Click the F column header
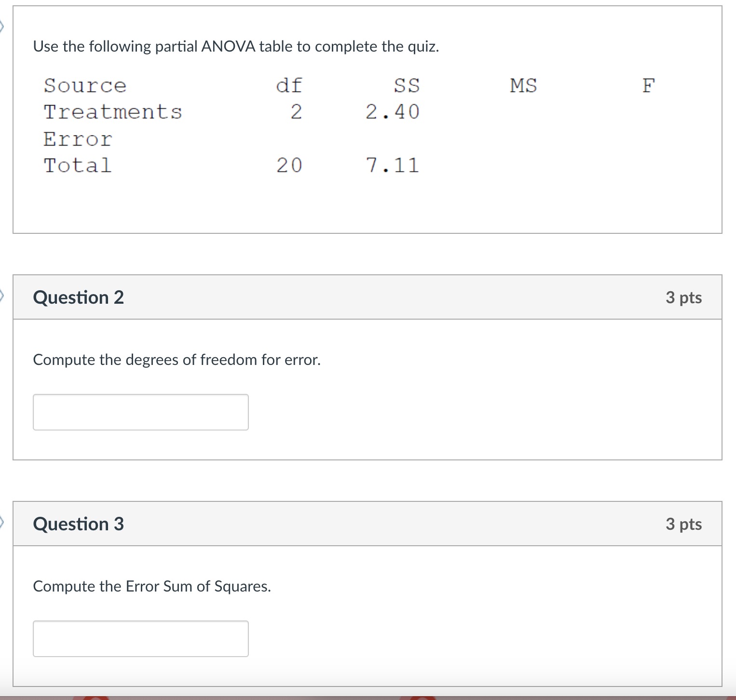The width and height of the screenshot is (736, 700). [648, 85]
